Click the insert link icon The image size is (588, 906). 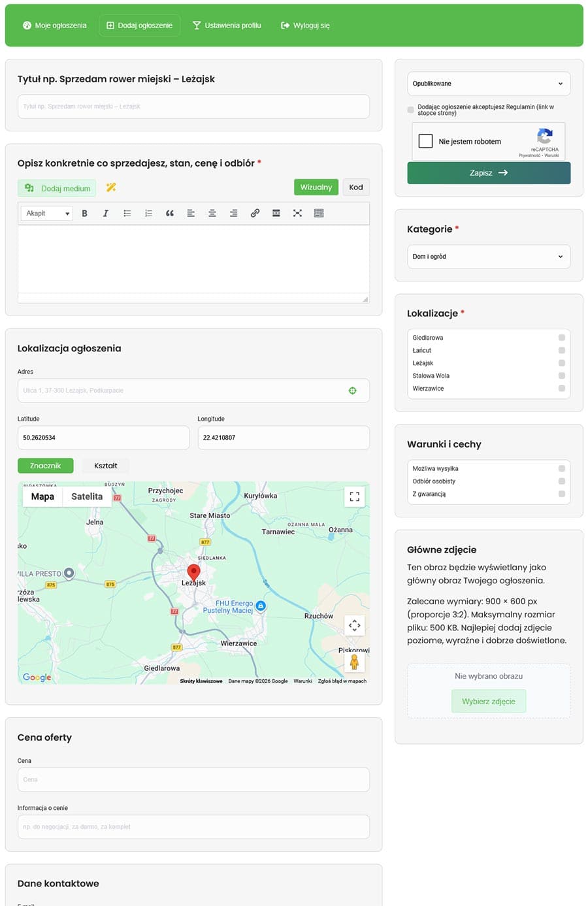point(255,214)
